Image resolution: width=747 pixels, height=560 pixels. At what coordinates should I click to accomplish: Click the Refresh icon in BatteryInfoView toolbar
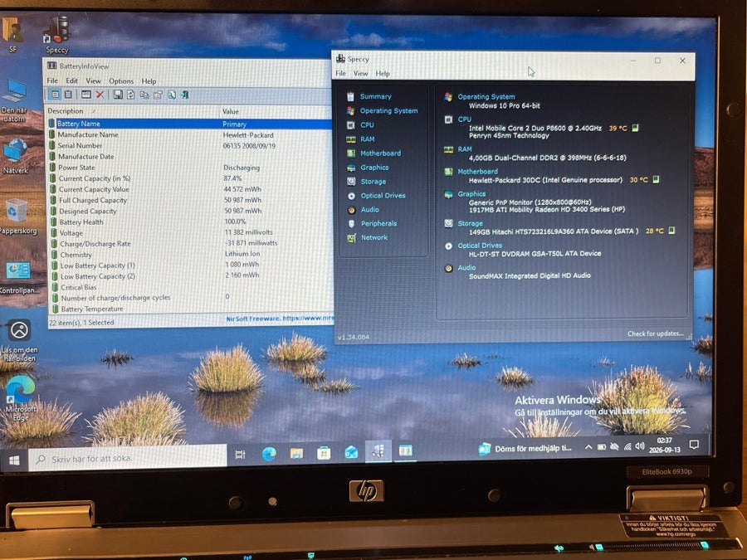(130, 95)
